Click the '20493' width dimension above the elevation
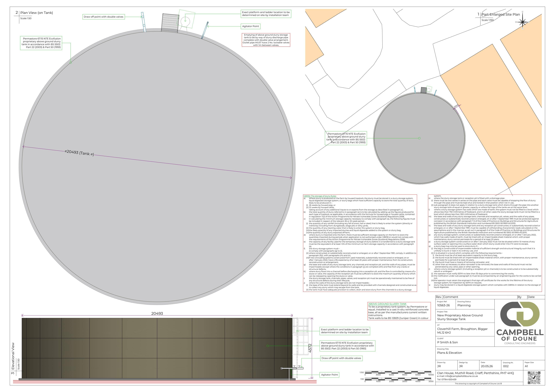 pos(157,313)
